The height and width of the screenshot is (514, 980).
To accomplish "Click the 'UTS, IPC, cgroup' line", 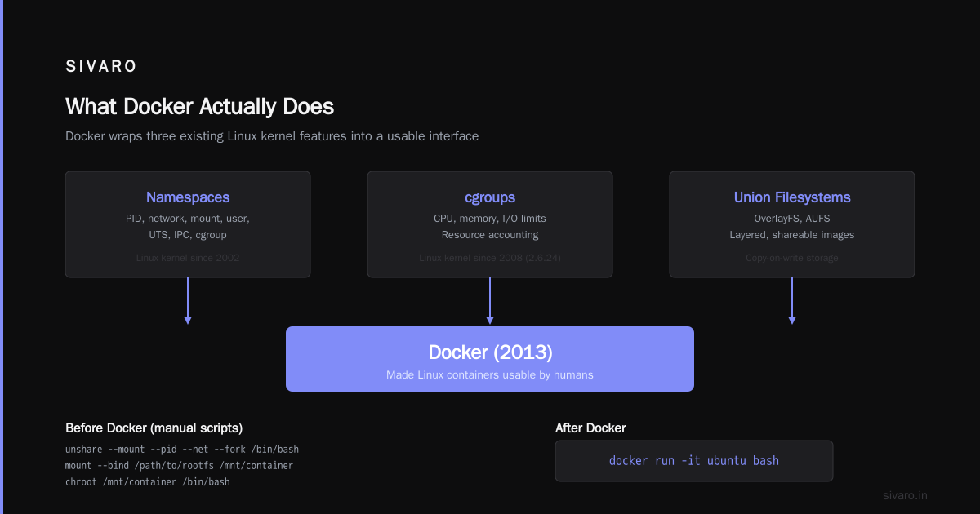I will (188, 235).
